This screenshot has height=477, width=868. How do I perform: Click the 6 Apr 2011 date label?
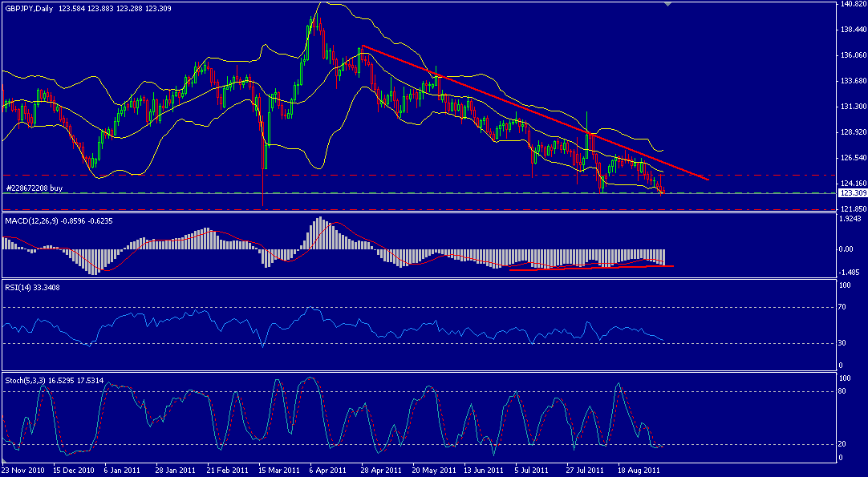point(328,471)
